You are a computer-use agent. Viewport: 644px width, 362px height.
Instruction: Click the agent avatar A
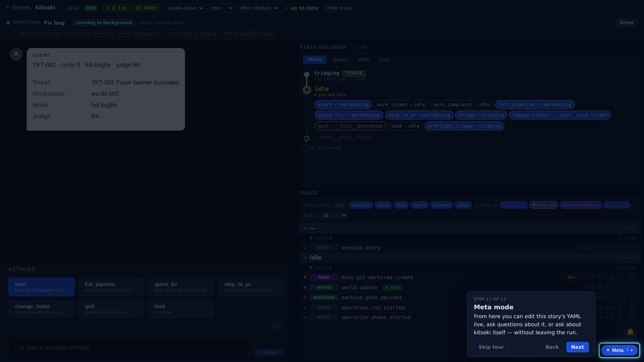tap(16, 54)
